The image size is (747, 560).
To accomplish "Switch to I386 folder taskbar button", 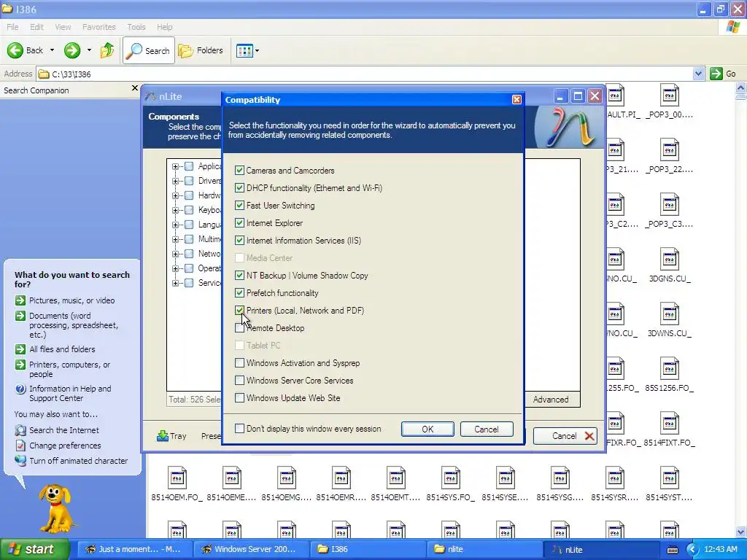I will tap(368, 549).
